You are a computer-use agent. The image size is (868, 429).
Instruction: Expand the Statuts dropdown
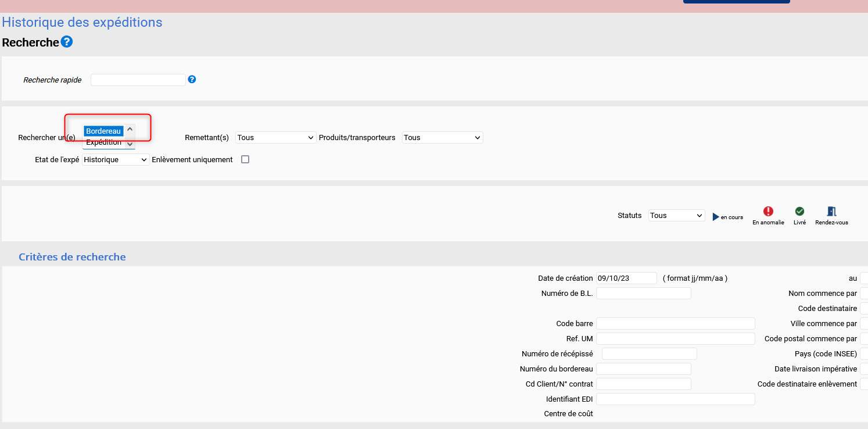click(x=676, y=216)
